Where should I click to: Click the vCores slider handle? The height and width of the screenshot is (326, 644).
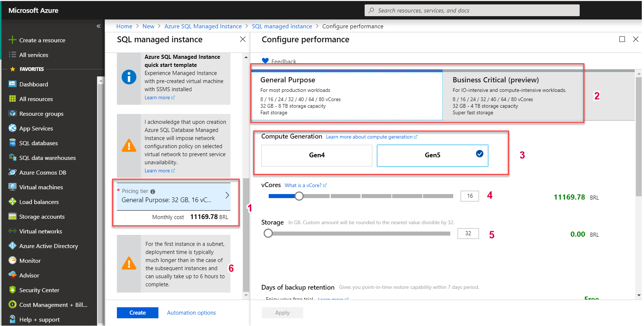(299, 196)
